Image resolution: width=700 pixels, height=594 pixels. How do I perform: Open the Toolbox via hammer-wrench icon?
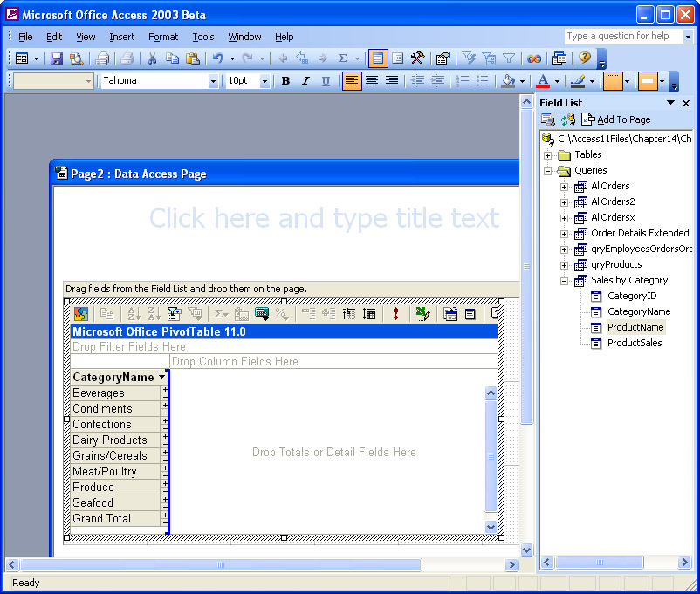pos(418,58)
